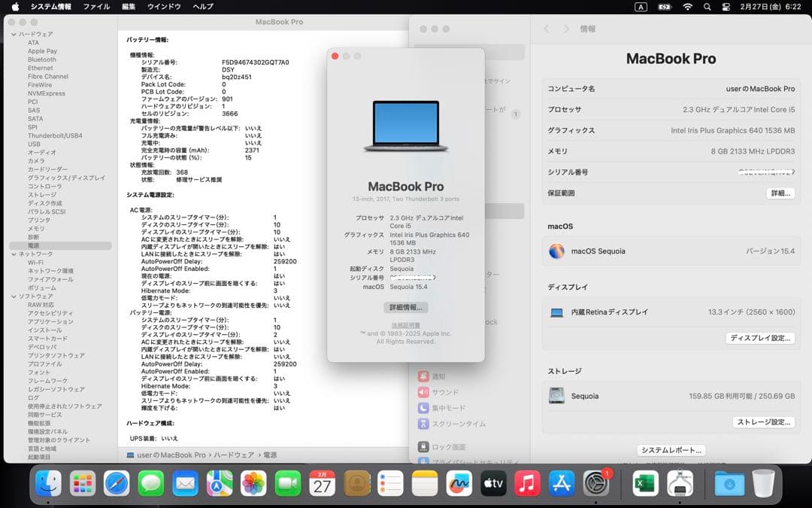Launch FaceTime from the Dock
Viewport: 812px width, 508px height.
pos(288,484)
